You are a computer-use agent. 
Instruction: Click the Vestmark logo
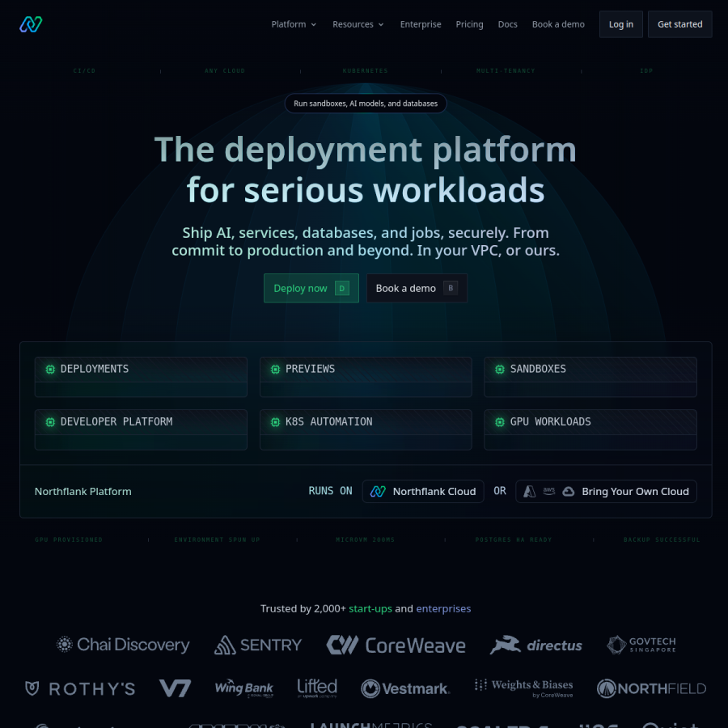[x=405, y=688]
